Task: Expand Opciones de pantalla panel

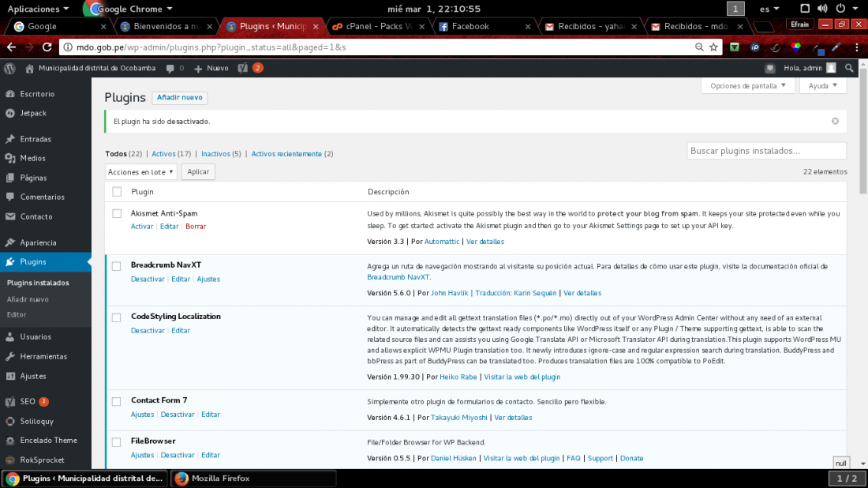Action: click(x=748, y=86)
